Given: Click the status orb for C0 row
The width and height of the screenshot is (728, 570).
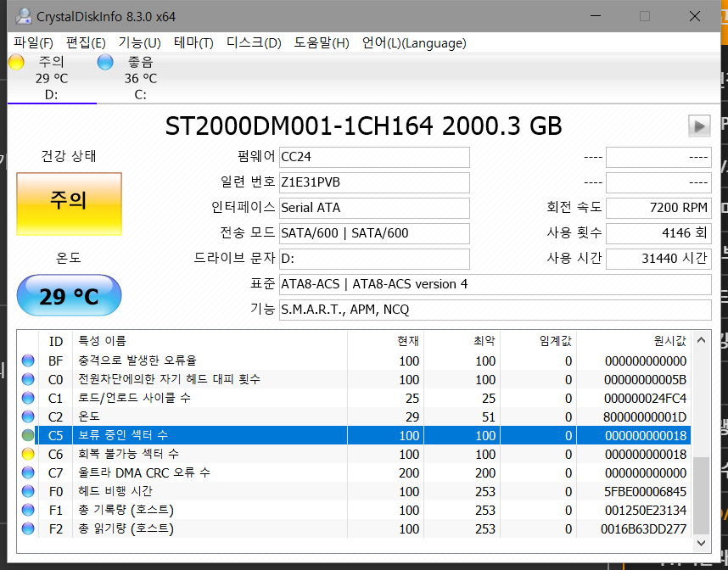Looking at the screenshot, I should [x=28, y=379].
